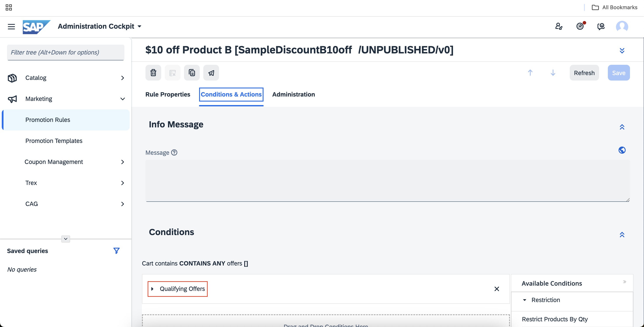Click the Saved queries heading

(x=28, y=251)
